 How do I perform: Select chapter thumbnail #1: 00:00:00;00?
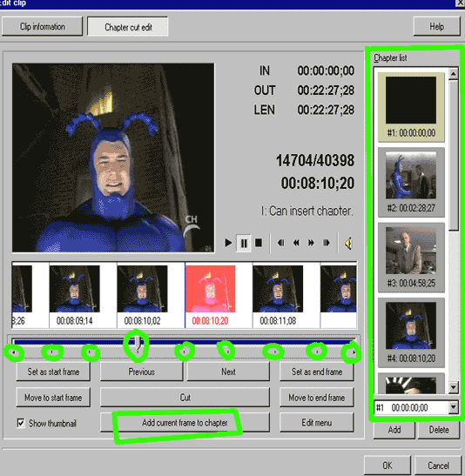[411, 107]
